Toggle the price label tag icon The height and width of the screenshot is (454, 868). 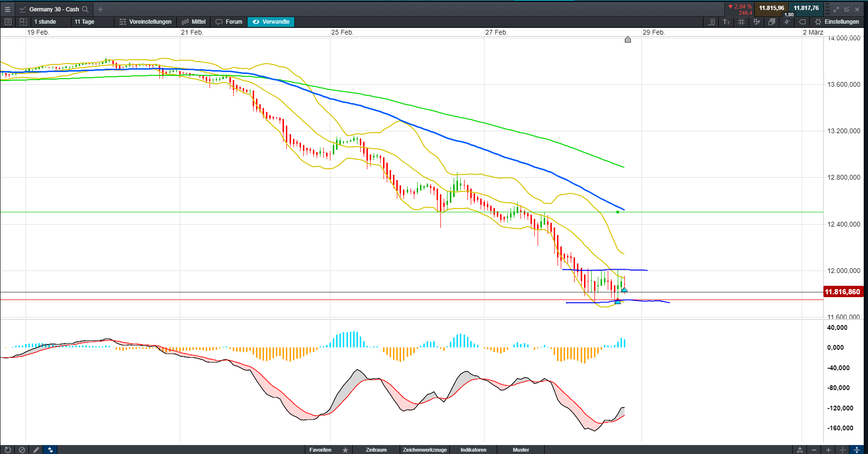[802, 22]
